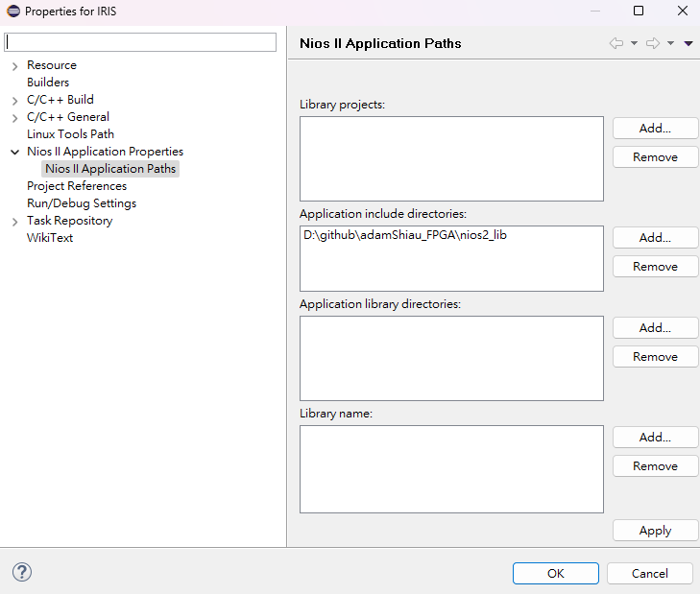The height and width of the screenshot is (594, 700).
Task: Select the WikiText properties page
Action: (x=50, y=238)
